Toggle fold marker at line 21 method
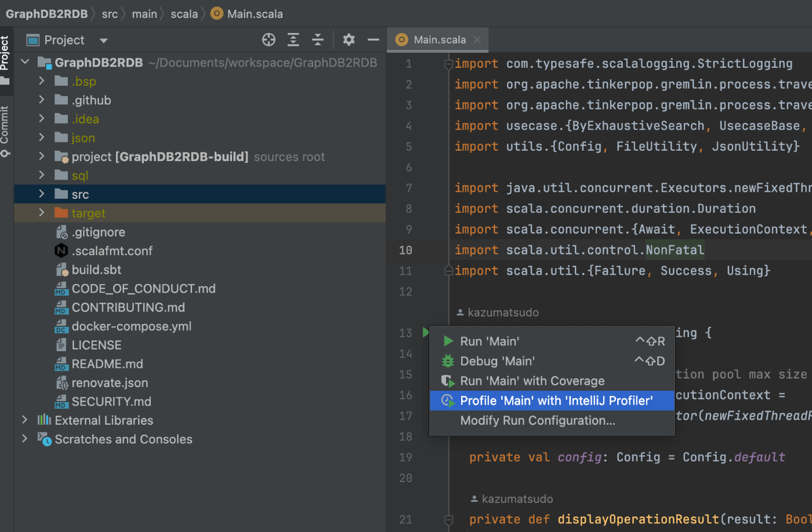This screenshot has width=812, height=532. coord(448,519)
